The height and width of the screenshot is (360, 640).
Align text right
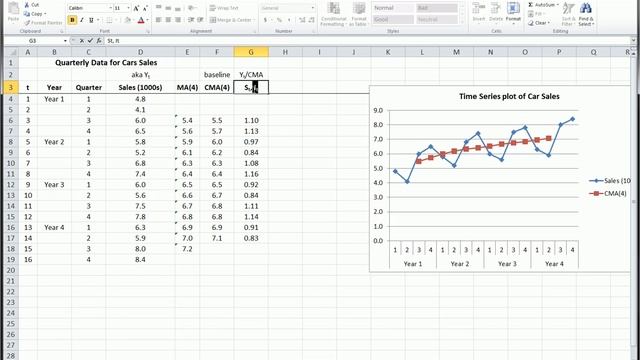coord(178,20)
